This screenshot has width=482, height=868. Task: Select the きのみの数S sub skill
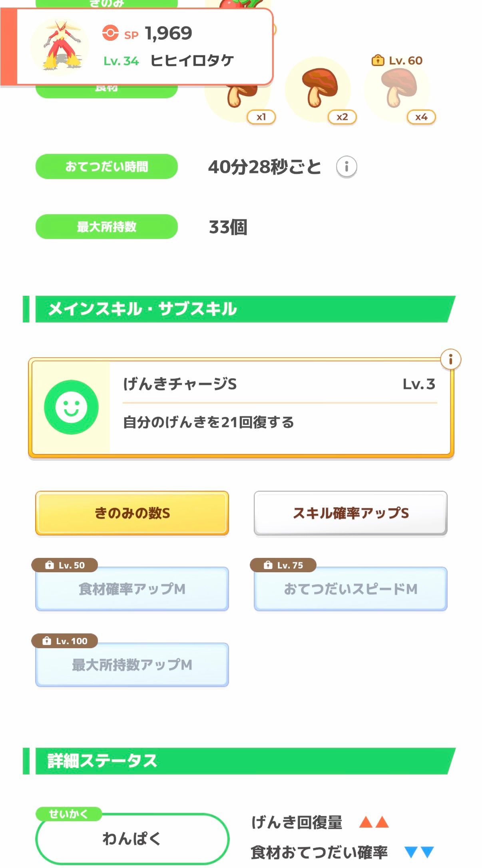pos(132,513)
